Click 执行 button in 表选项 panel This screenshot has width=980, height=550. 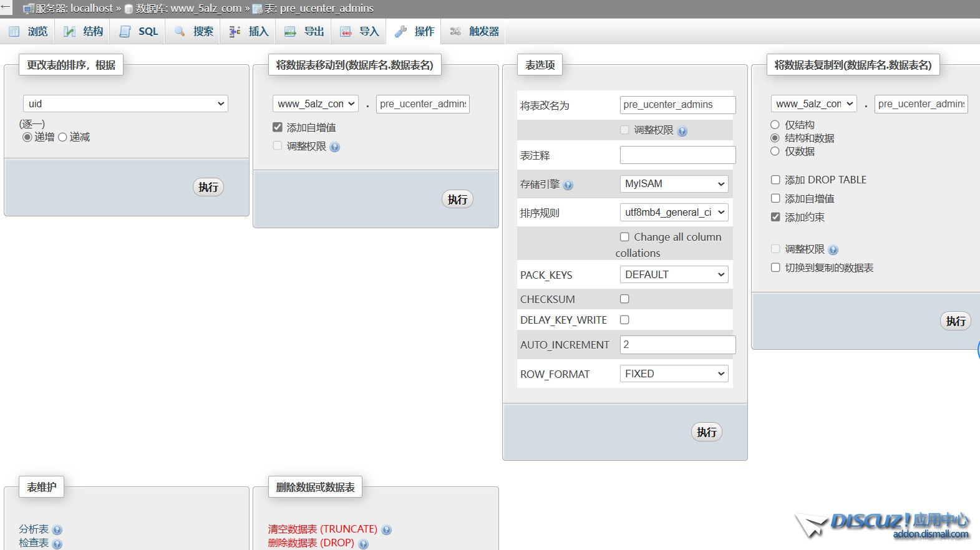(x=706, y=432)
